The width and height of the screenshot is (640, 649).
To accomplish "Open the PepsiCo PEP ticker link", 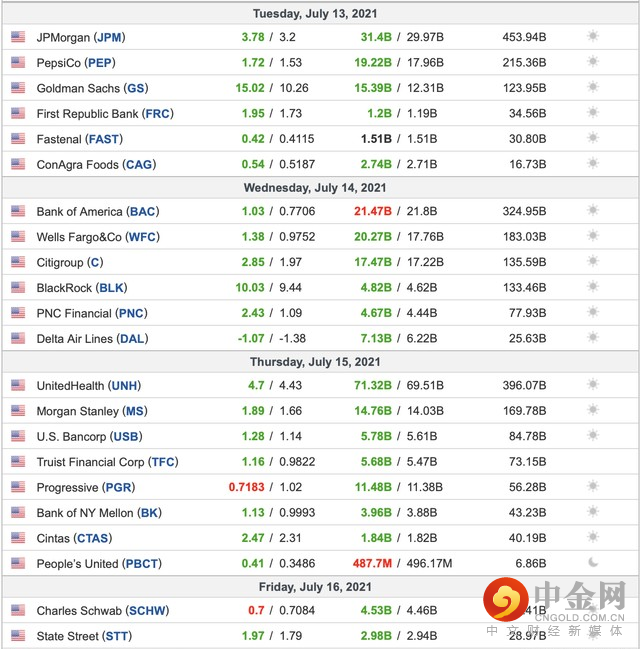I will point(102,63).
